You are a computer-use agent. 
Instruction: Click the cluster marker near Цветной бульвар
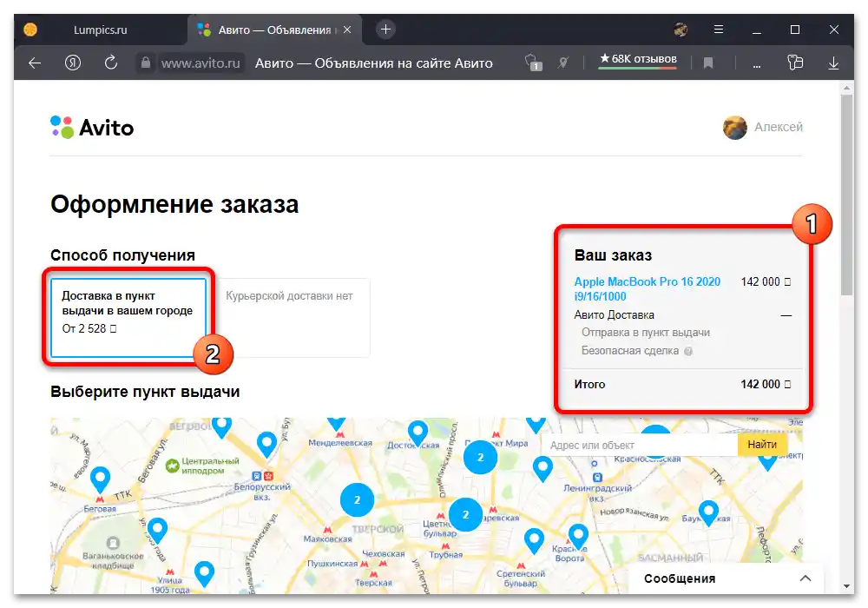tap(465, 514)
